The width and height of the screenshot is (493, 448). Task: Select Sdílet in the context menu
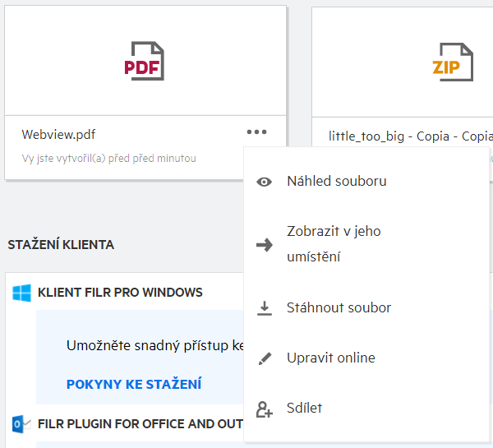click(x=306, y=409)
